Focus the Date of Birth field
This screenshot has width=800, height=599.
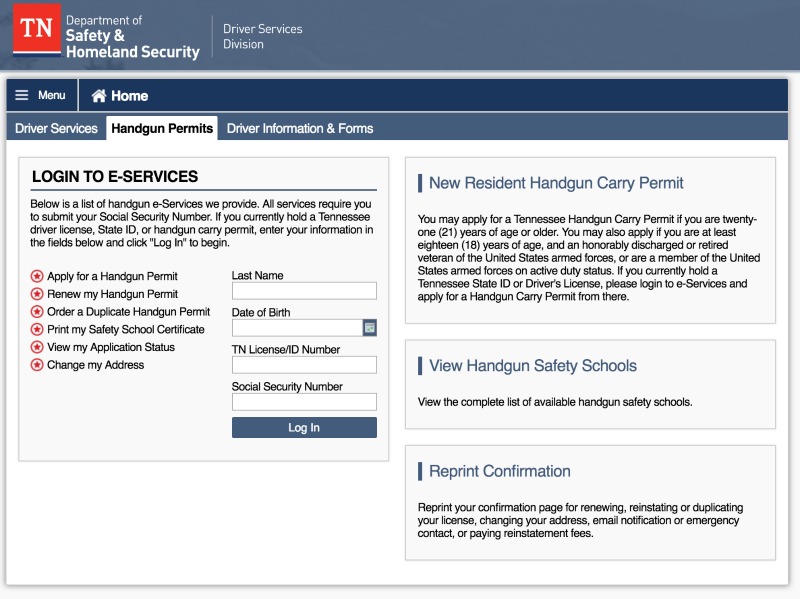coord(297,328)
